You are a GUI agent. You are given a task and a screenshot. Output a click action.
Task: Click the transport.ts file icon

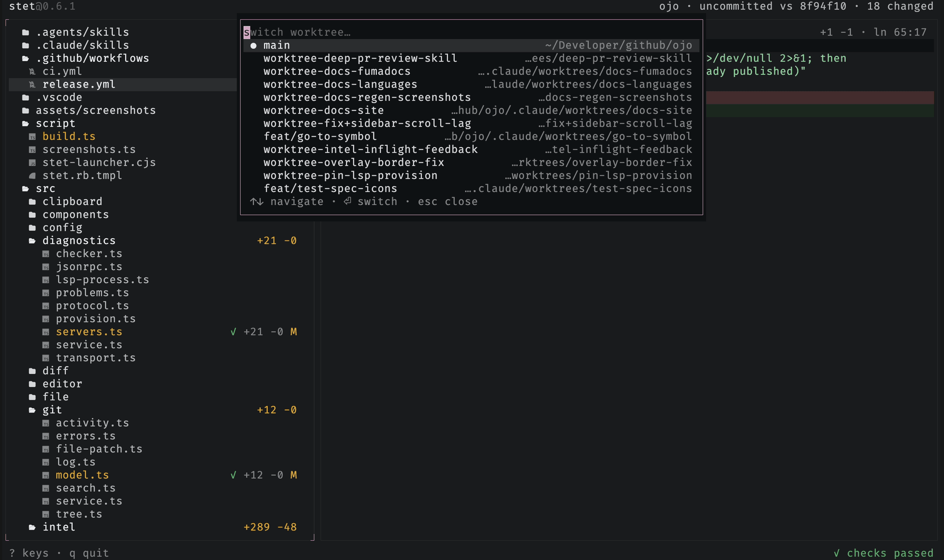(46, 358)
